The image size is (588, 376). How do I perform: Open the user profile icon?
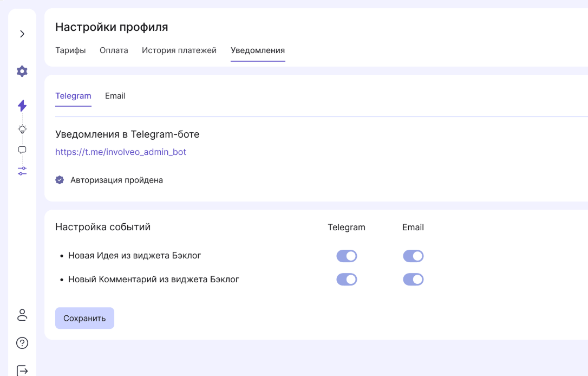pos(22,315)
